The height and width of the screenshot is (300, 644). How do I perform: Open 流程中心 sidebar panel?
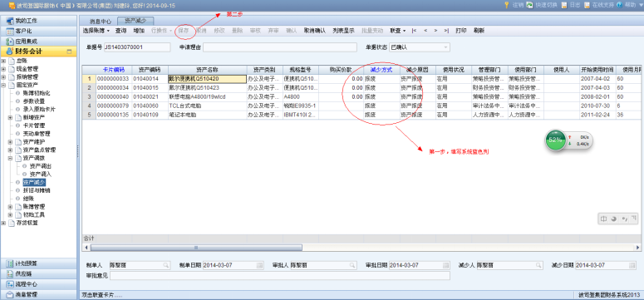coord(38,284)
